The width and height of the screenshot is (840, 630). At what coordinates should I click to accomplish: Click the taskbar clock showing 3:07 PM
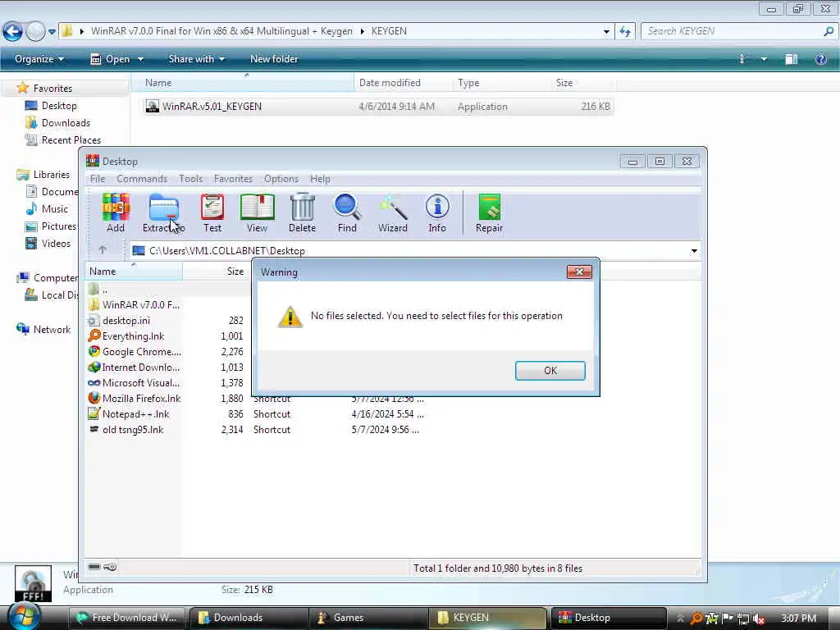point(799,619)
